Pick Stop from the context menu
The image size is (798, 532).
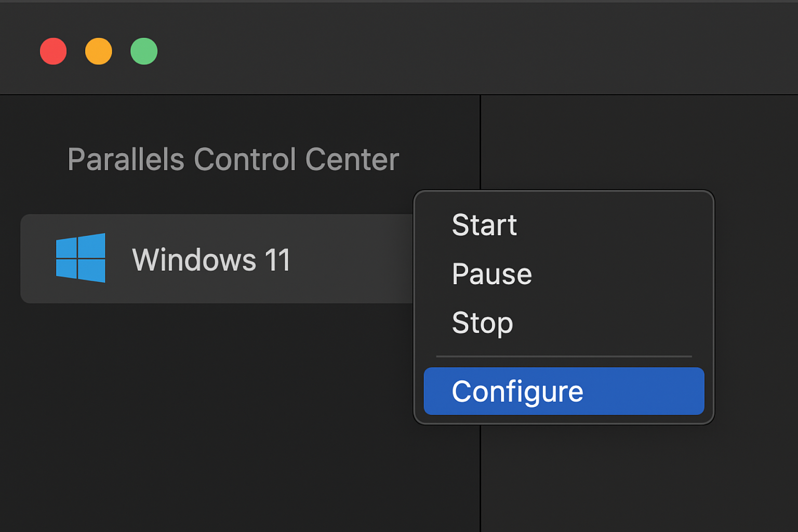coord(483,323)
